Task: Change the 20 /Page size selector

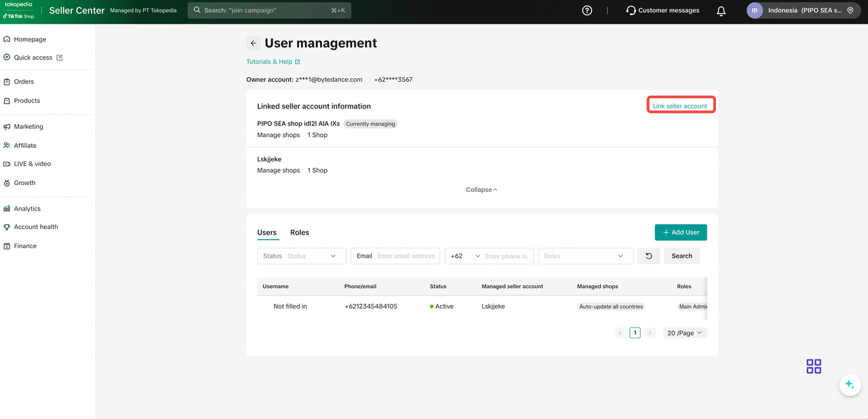Action: pos(685,333)
